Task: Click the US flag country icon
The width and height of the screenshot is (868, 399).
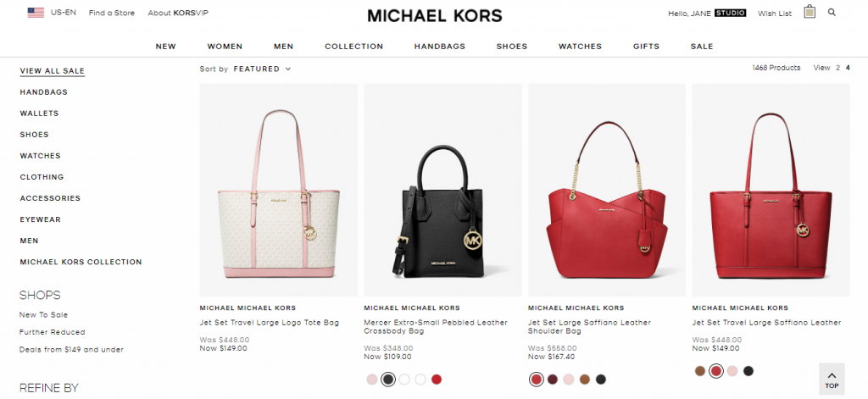Action: click(36, 13)
